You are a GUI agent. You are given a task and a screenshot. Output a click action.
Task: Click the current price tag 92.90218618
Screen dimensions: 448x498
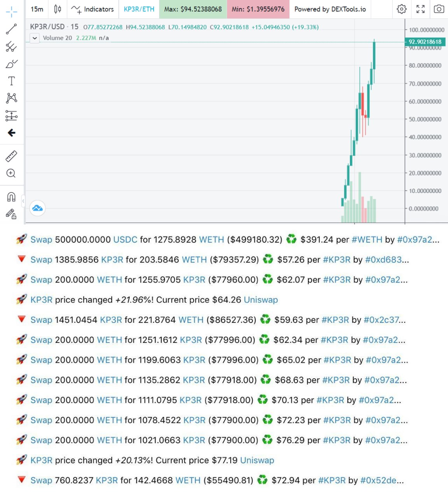click(x=425, y=42)
